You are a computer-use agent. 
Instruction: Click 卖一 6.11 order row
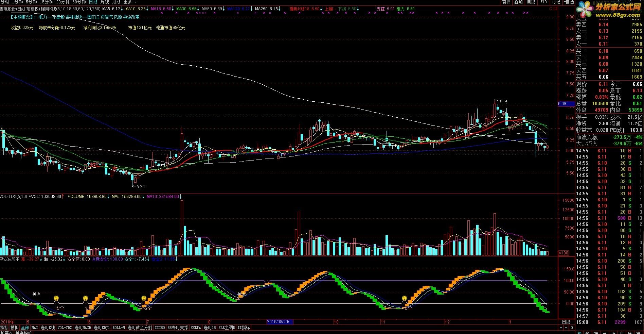[x=609, y=44]
